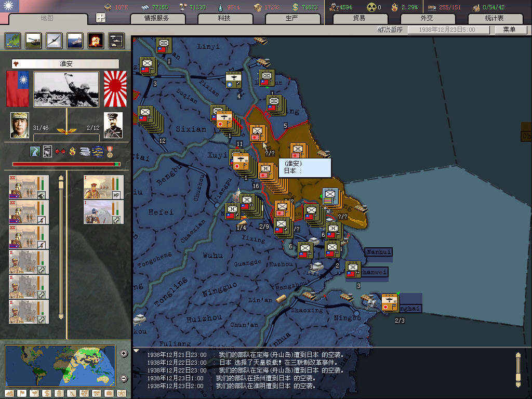This screenshot has width=532, height=399.
Task: Click the Japanese commander portrait
Action: (113, 125)
